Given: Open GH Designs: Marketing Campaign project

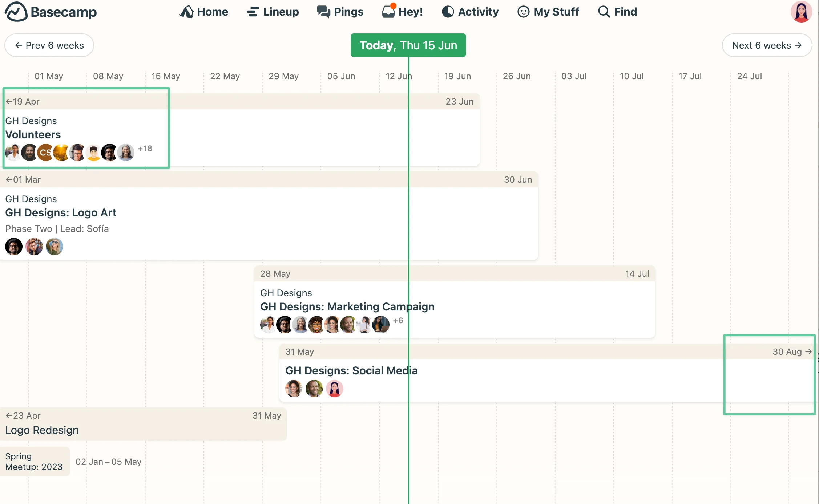Looking at the screenshot, I should [347, 307].
